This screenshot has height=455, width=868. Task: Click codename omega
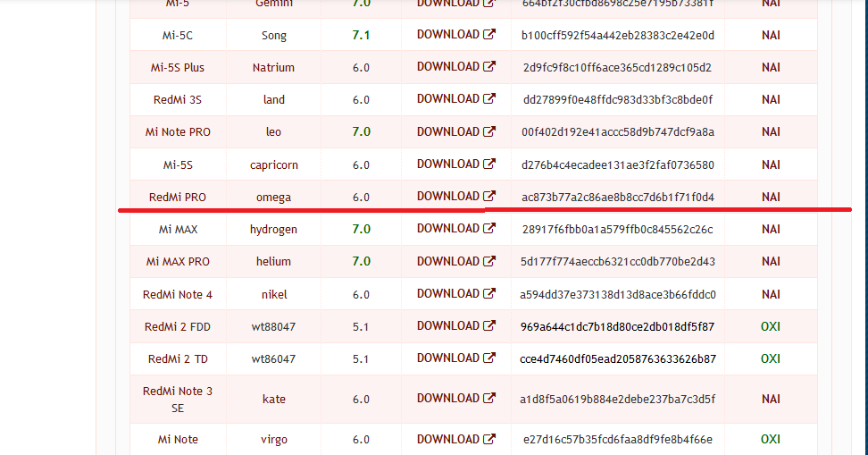click(x=273, y=198)
